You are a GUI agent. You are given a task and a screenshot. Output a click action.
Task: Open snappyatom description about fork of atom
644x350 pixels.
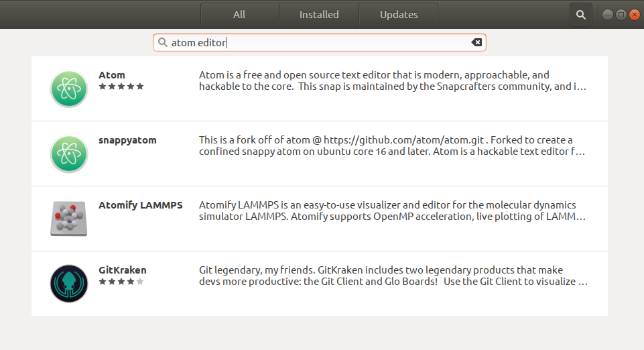coord(392,145)
